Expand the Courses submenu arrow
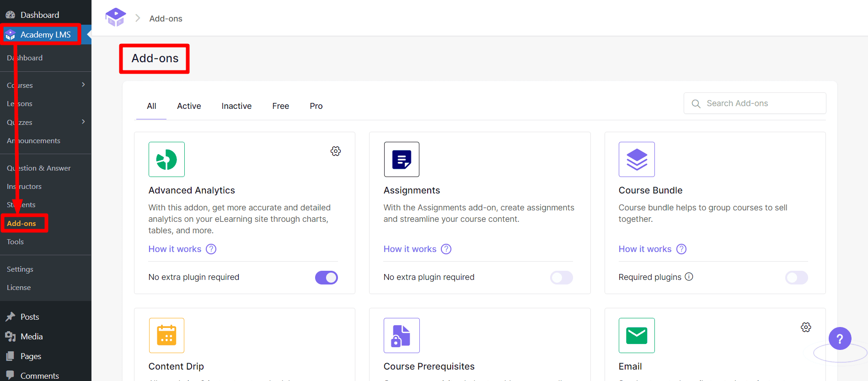Screen dimensions: 868x381 point(83,85)
